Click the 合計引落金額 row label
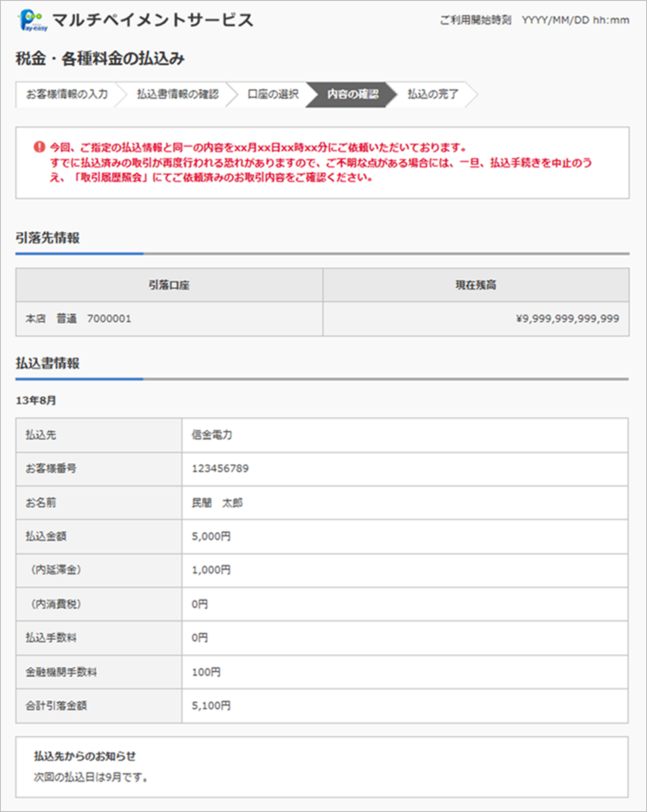The height and width of the screenshot is (812, 647). pyautogui.click(x=56, y=706)
